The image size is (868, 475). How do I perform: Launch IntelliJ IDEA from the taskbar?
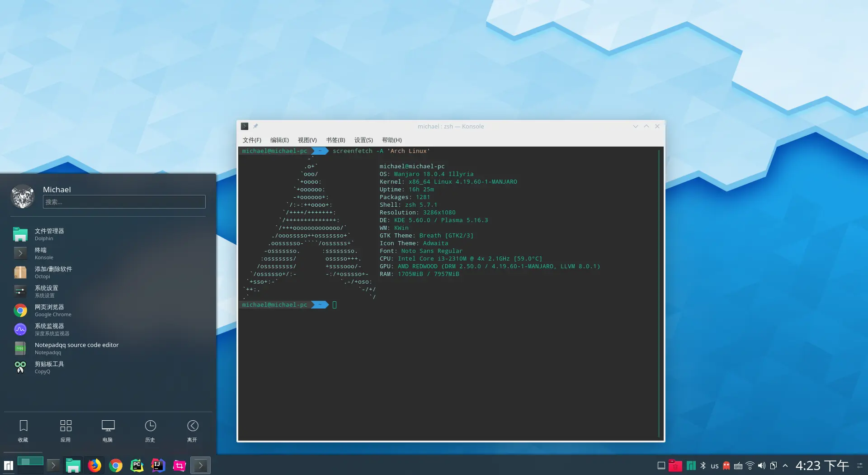(x=157, y=465)
